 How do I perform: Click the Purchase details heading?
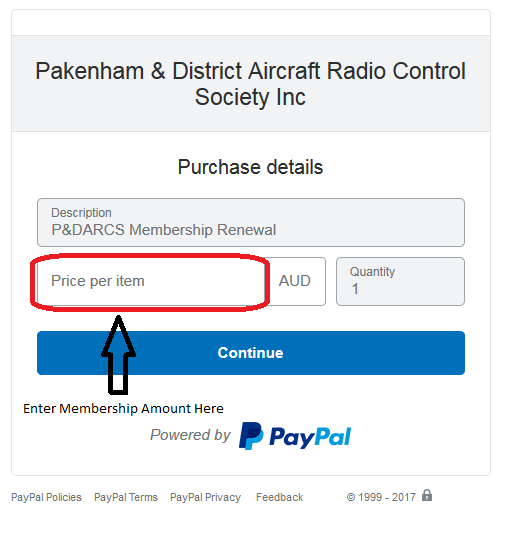(250, 167)
